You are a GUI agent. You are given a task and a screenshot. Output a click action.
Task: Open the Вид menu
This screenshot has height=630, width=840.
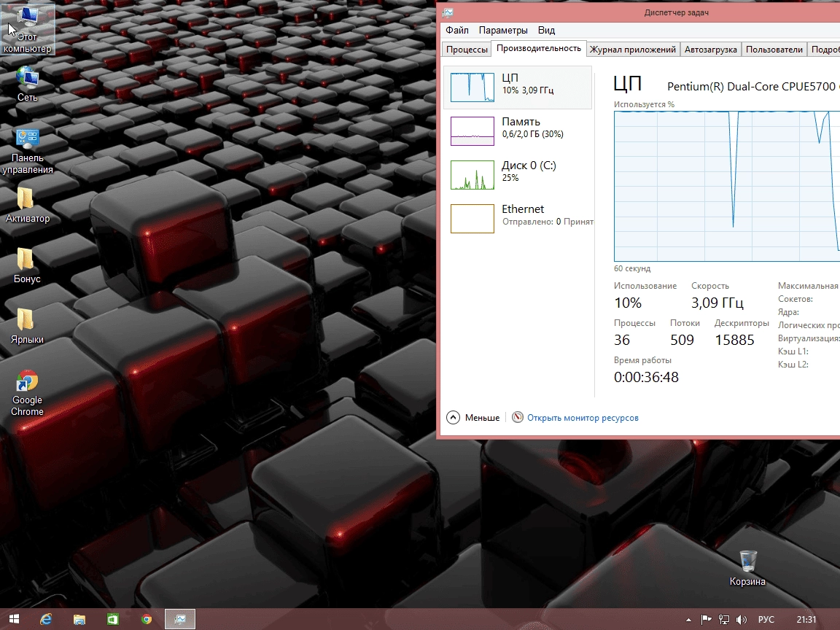pos(546,30)
